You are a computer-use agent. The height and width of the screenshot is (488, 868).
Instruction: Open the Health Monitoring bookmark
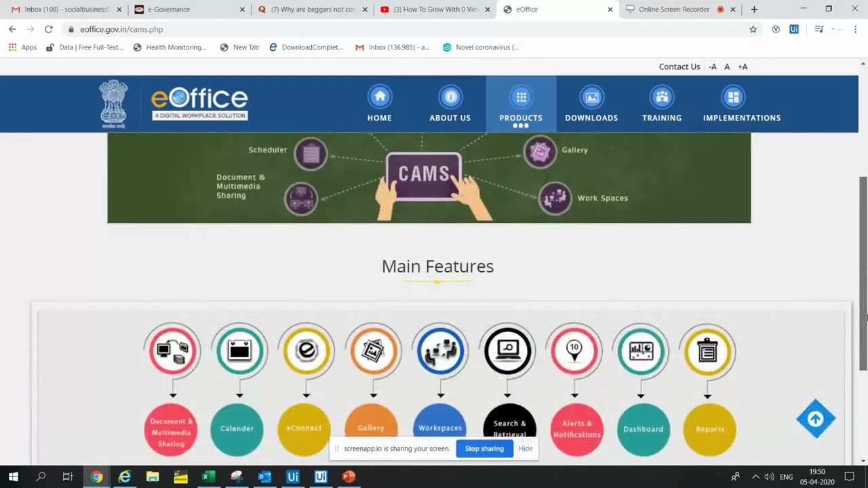coord(170,47)
